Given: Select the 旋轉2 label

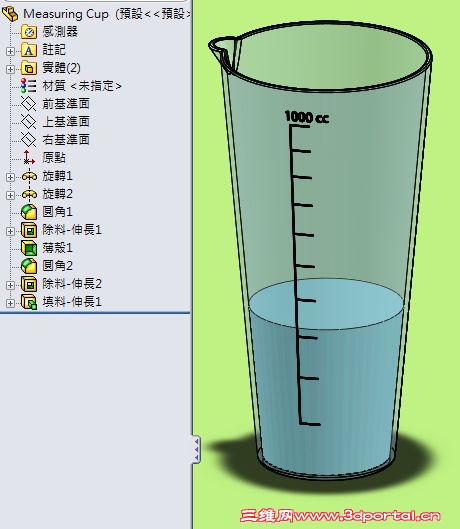Looking at the screenshot, I should 57,194.
